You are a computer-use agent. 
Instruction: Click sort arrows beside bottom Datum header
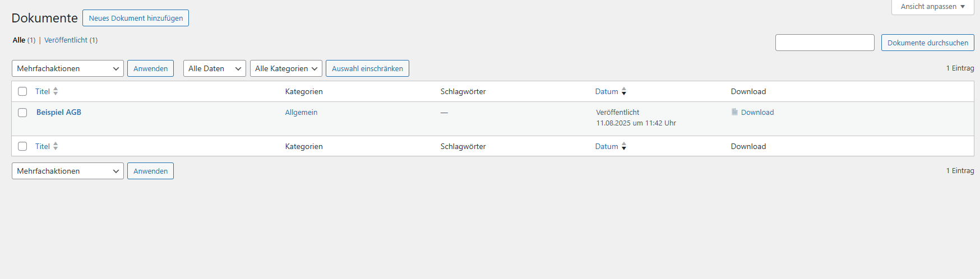click(624, 146)
